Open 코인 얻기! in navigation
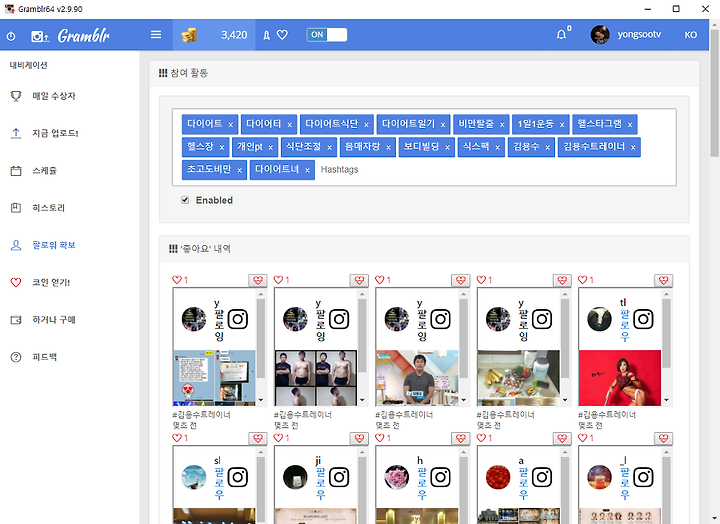This screenshot has width=720, height=524. coord(51,282)
